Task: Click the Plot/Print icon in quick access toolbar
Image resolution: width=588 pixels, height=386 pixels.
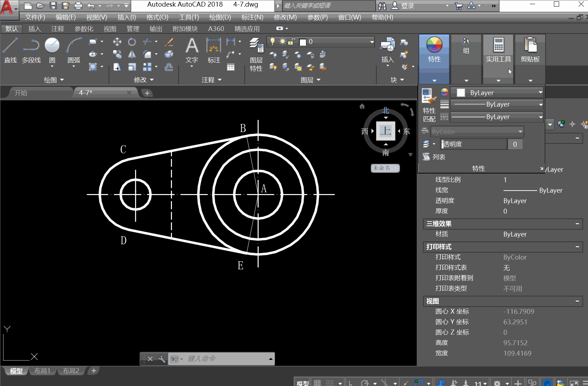Action: pos(78,6)
